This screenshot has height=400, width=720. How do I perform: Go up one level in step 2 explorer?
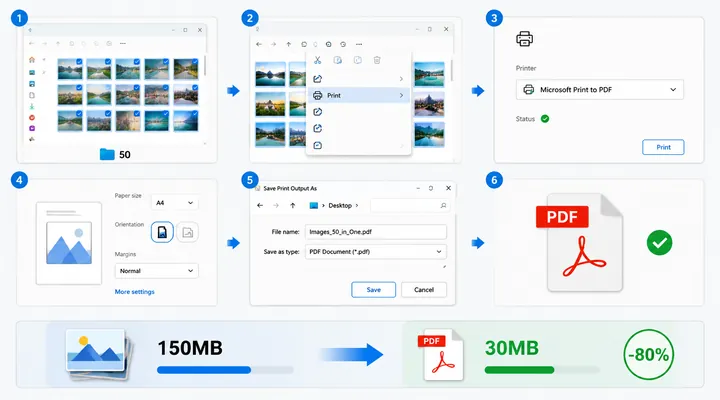[288, 45]
